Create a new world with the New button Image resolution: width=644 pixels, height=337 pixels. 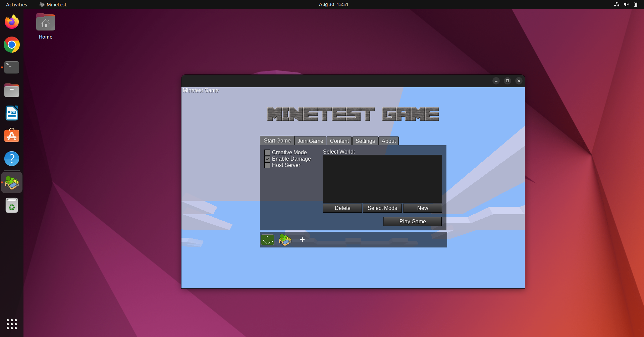tap(422, 208)
